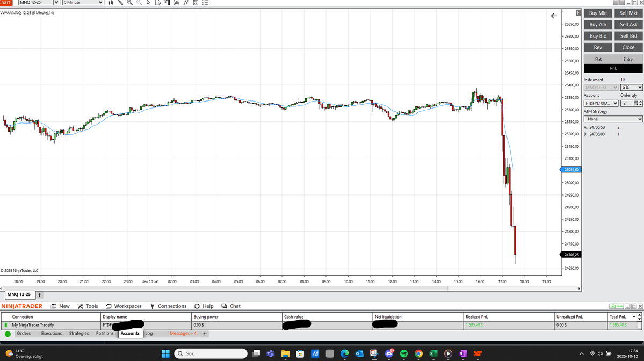Expand the Total PnL column dropdown arrow
644x361 pixels.
[x=634, y=317]
